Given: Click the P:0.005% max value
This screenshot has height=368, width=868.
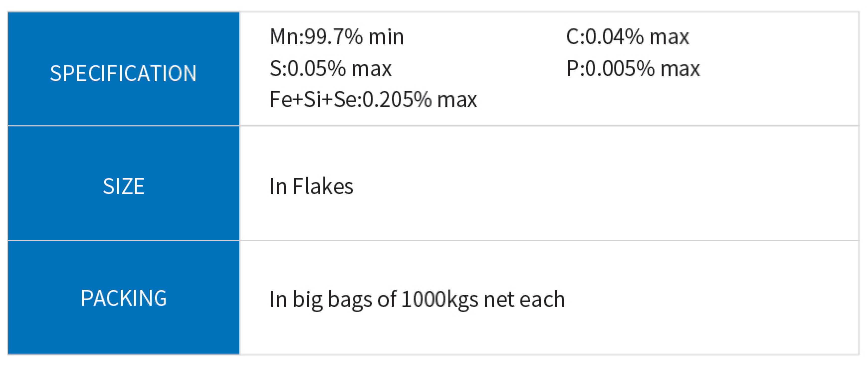Looking at the screenshot, I should click(x=633, y=69).
